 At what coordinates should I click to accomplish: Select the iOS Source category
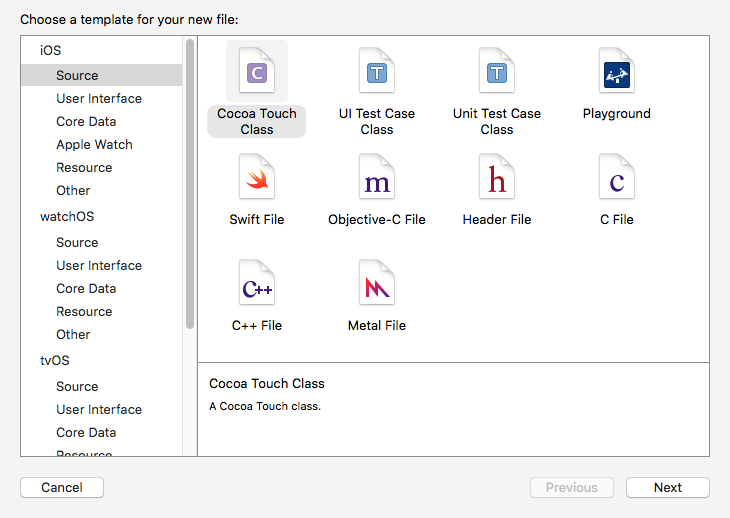coord(77,75)
